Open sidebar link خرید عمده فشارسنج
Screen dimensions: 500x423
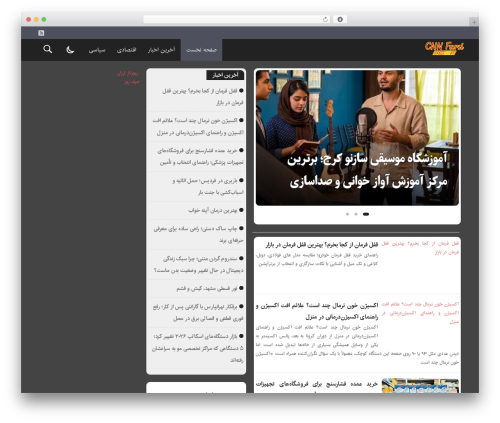click(200, 156)
